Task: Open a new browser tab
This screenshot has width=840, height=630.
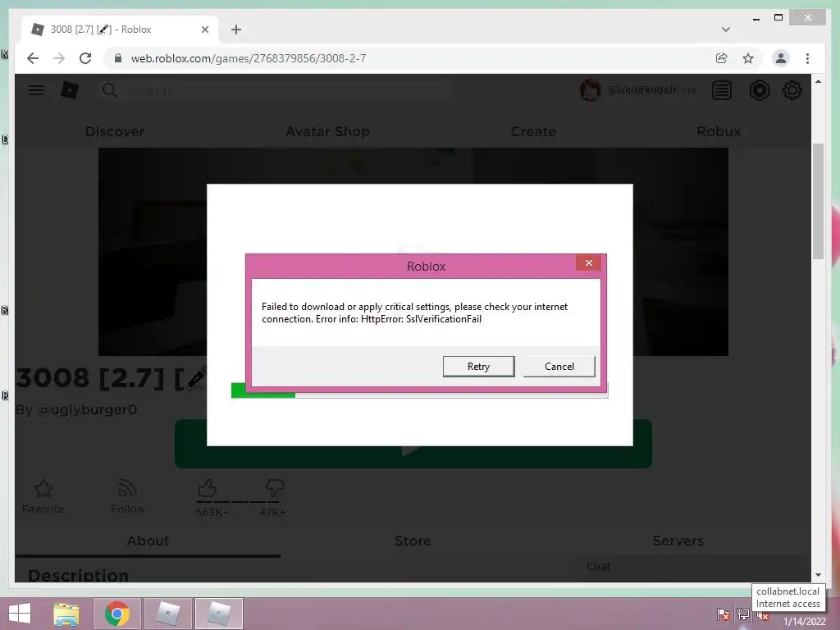Action: tap(236, 30)
